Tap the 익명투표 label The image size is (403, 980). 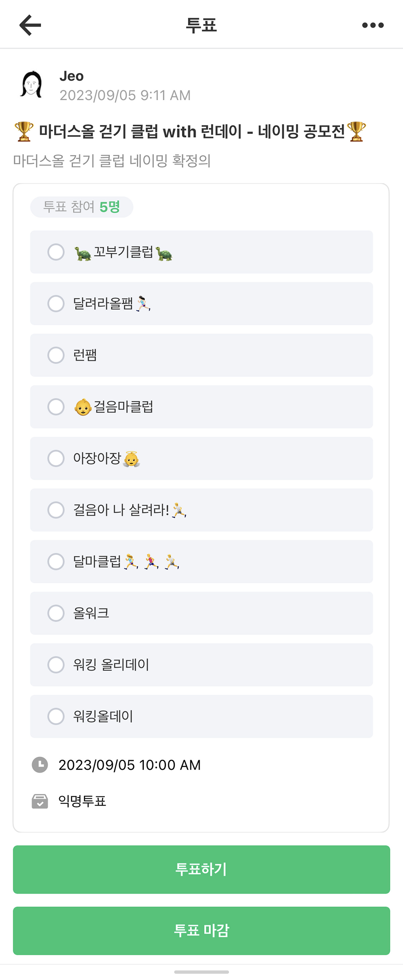click(82, 801)
